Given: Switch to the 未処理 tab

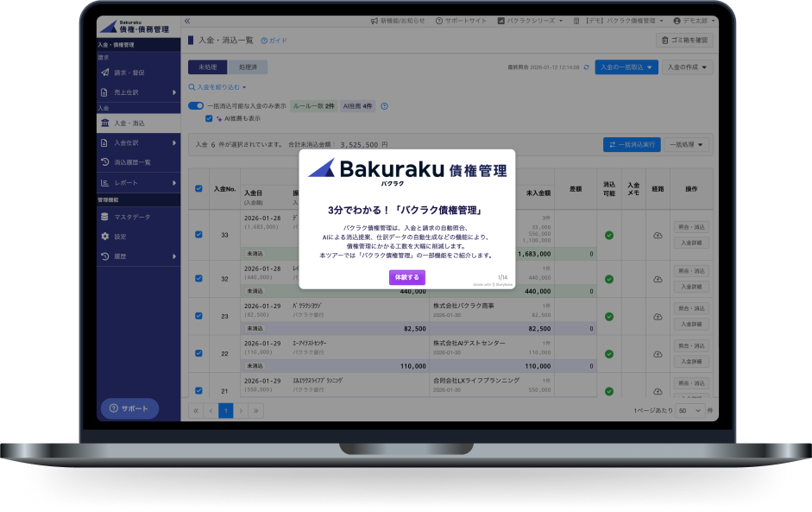Looking at the screenshot, I should tap(207, 66).
